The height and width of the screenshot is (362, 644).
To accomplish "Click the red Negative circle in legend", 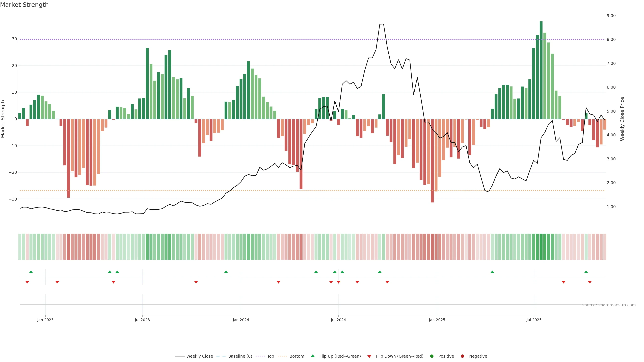I will click(x=462, y=356).
